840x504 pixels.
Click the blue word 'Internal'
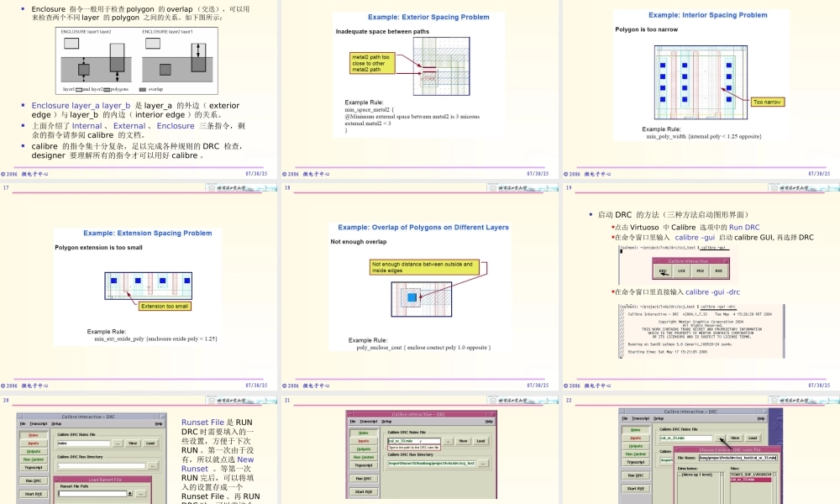pos(87,126)
